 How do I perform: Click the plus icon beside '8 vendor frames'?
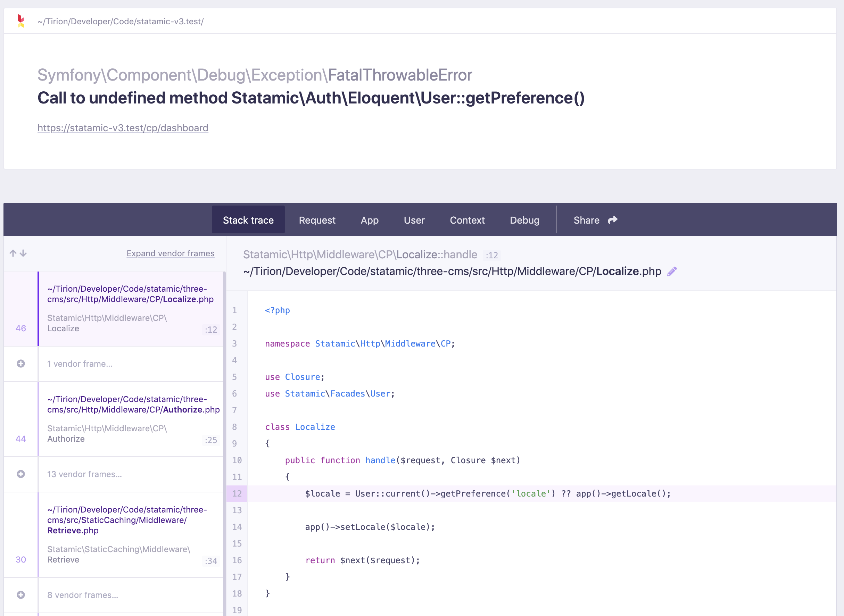click(21, 595)
